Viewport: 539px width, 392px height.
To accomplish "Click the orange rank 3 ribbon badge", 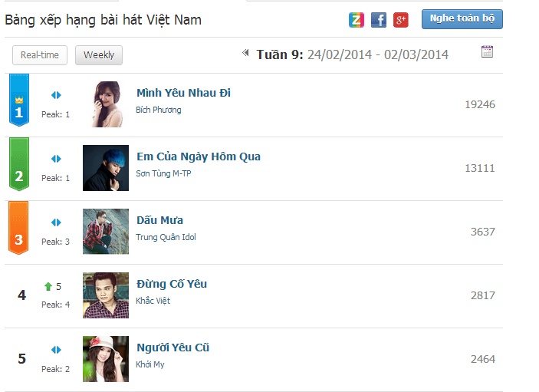I will point(18,228).
